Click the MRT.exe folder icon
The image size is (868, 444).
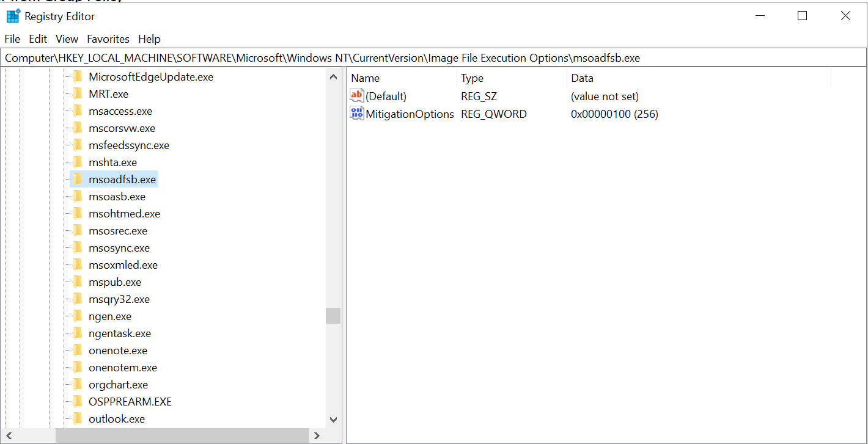(x=78, y=94)
